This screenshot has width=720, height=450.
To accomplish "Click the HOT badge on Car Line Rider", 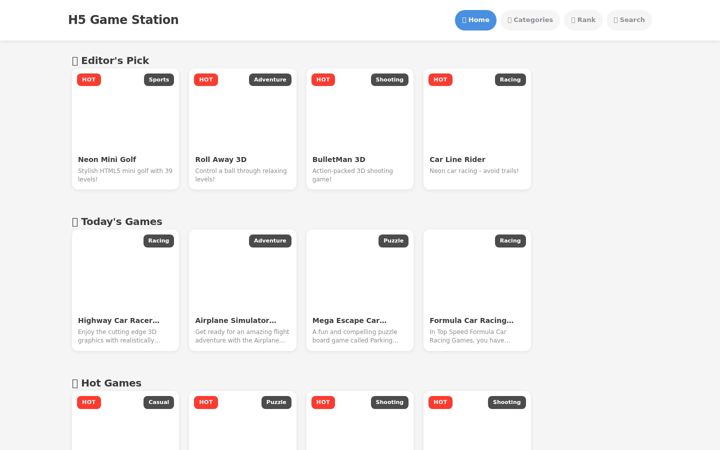I will point(440,80).
